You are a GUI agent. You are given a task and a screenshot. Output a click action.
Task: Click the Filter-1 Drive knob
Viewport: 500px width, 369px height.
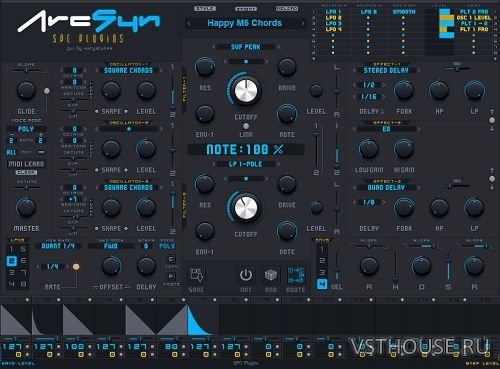tap(287, 67)
